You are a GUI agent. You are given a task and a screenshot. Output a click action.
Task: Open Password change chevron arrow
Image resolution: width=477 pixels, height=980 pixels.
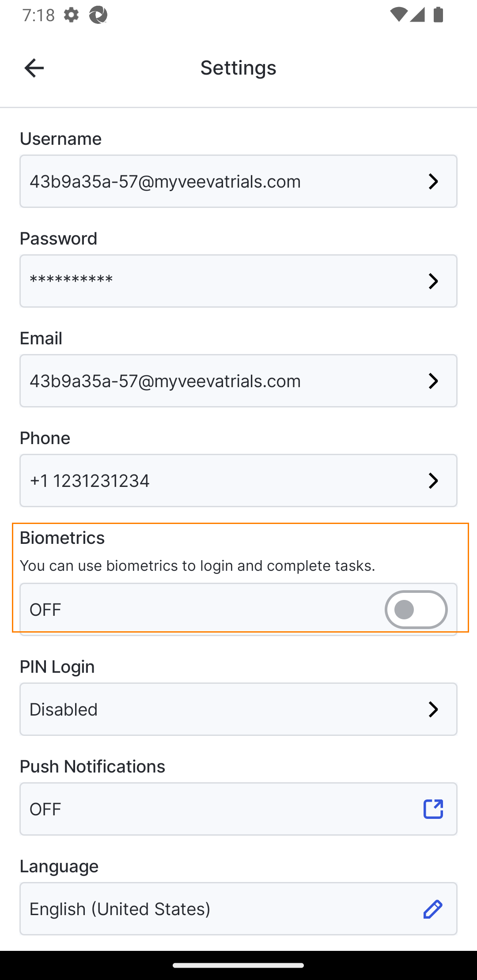click(433, 281)
